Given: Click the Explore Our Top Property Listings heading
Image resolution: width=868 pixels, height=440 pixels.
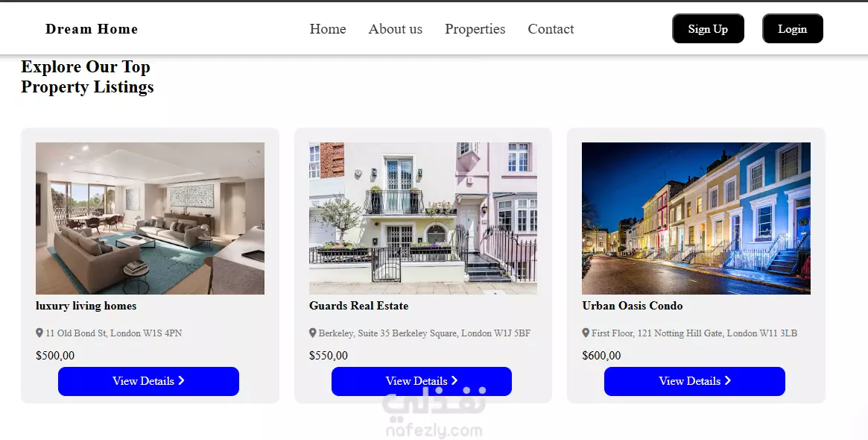Looking at the screenshot, I should tap(87, 77).
